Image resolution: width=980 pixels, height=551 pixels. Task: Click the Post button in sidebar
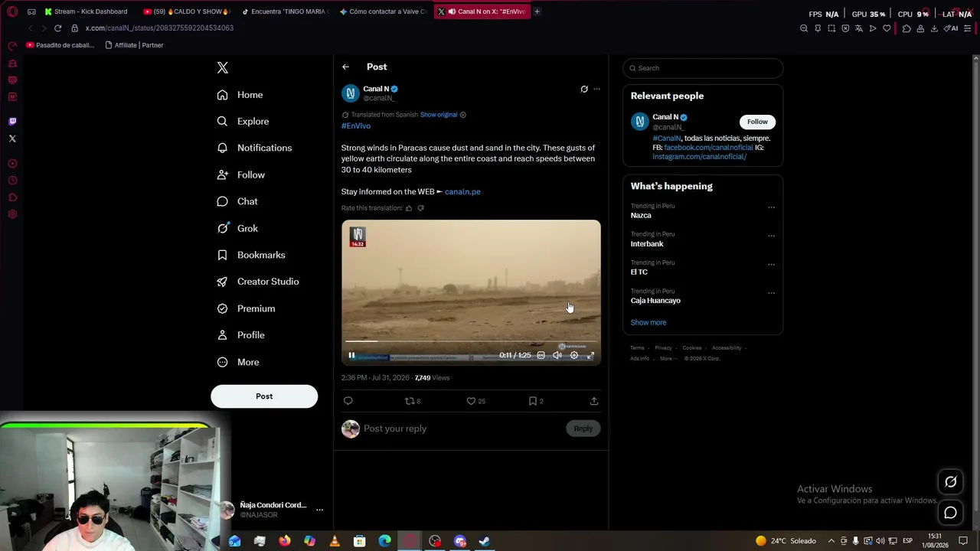pos(264,396)
